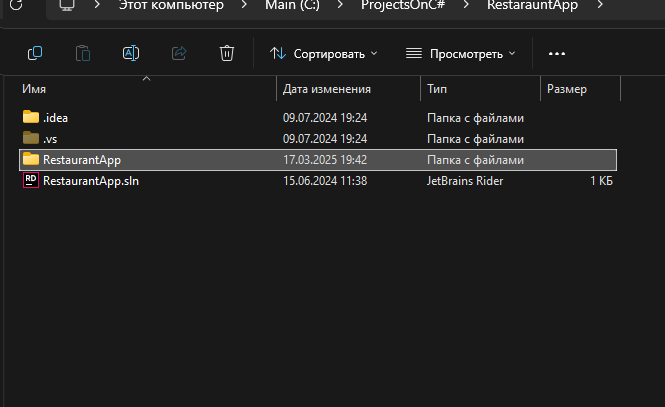
Task: Open the Сортировать dropdown
Action: click(324, 53)
